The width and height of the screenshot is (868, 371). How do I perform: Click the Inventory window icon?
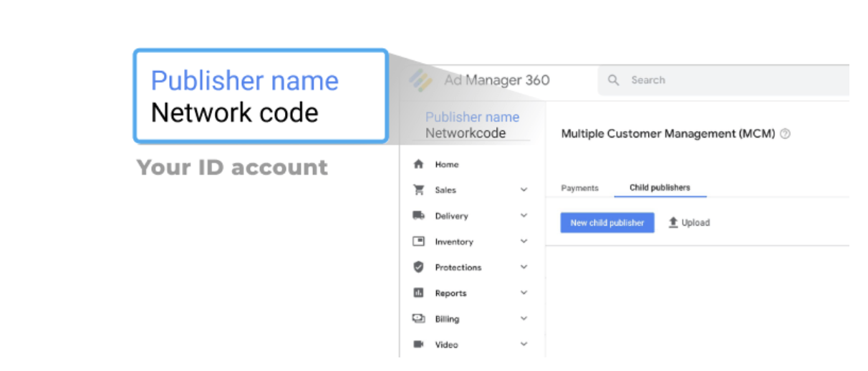pyautogui.click(x=419, y=241)
